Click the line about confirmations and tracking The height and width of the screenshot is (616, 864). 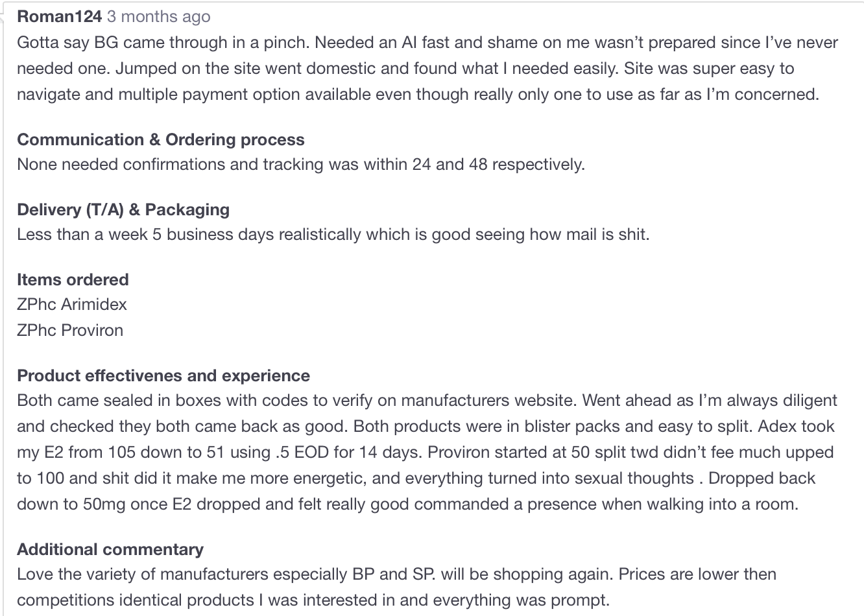tap(301, 164)
